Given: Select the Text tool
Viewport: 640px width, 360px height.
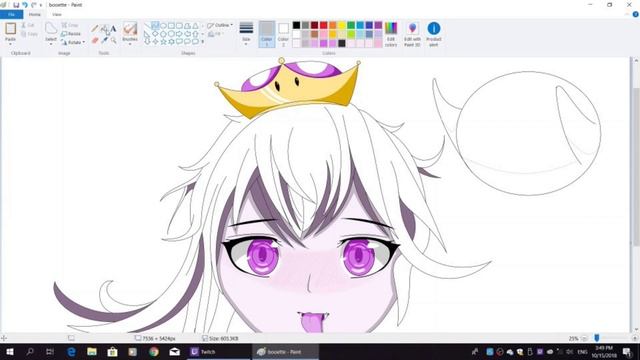Looking at the screenshot, I should click(x=113, y=29).
